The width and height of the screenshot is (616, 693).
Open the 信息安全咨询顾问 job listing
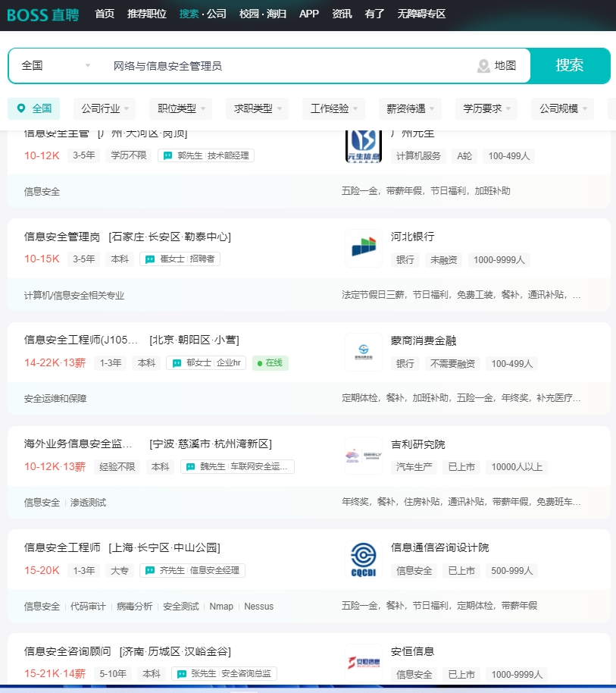pyautogui.click(x=67, y=651)
